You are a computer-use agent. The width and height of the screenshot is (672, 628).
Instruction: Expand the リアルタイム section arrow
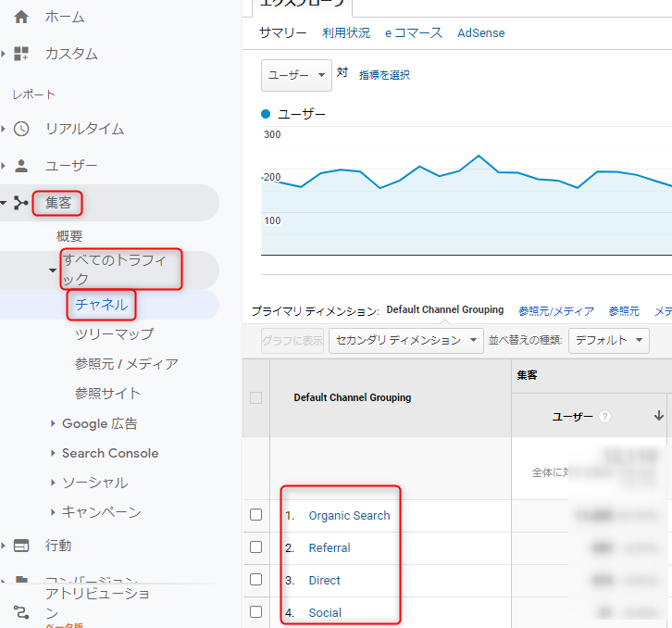(x=4, y=129)
